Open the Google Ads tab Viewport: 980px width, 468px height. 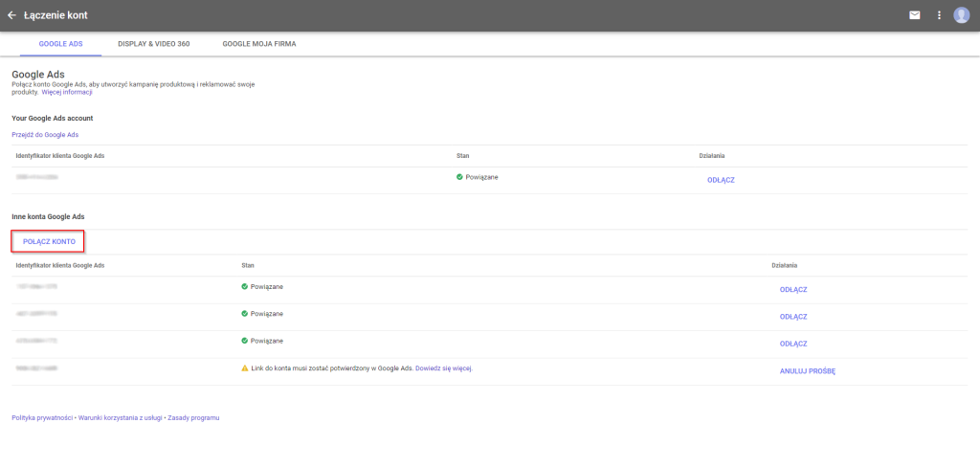pyautogui.click(x=60, y=44)
